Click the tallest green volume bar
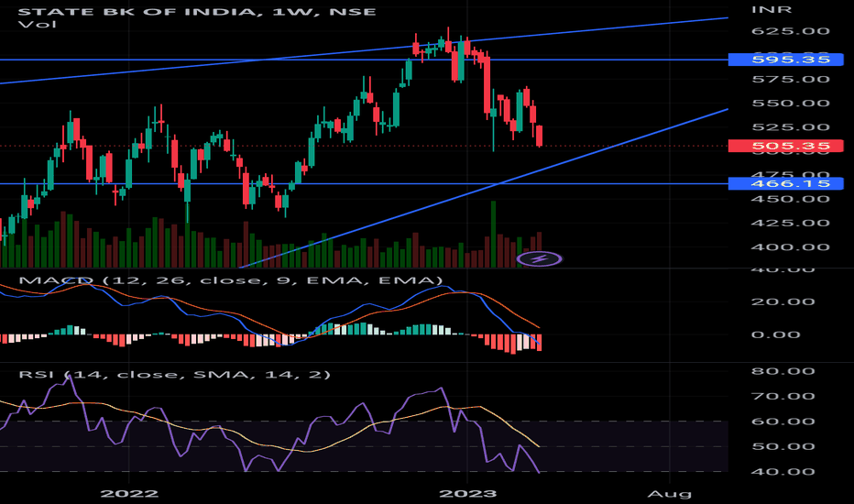The height and width of the screenshot is (504, 854). (494, 235)
